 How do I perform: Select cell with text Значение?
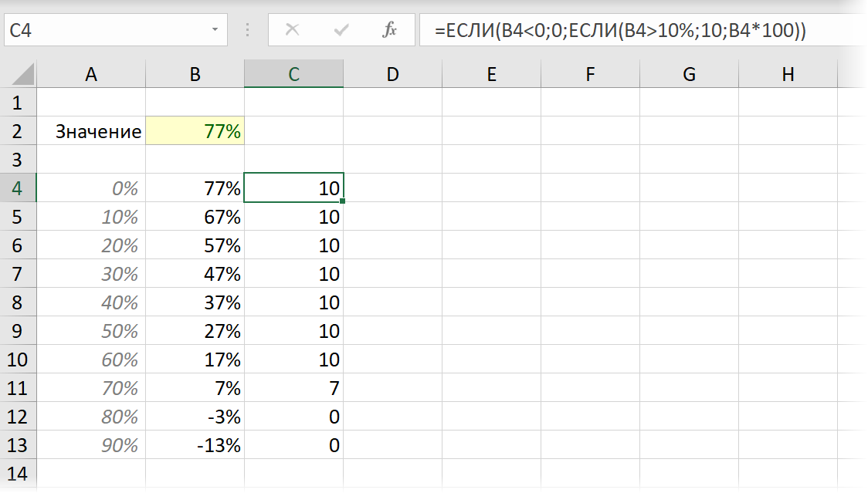pos(91,131)
